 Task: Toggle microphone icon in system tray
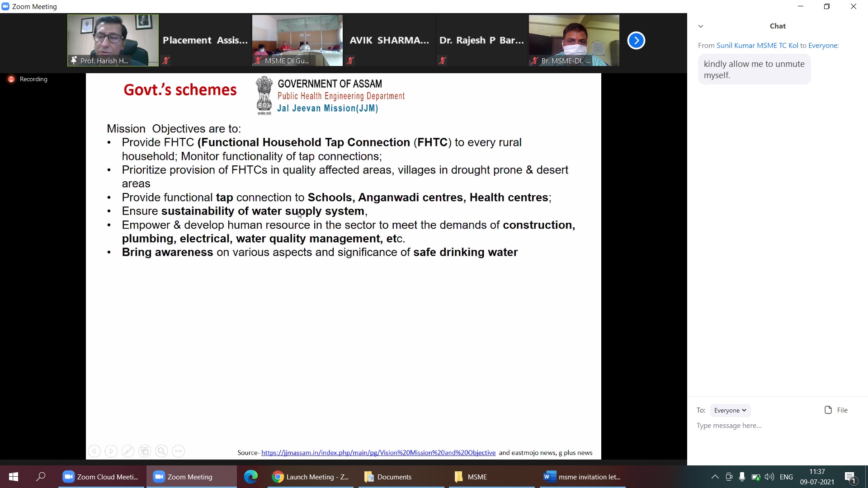click(742, 477)
